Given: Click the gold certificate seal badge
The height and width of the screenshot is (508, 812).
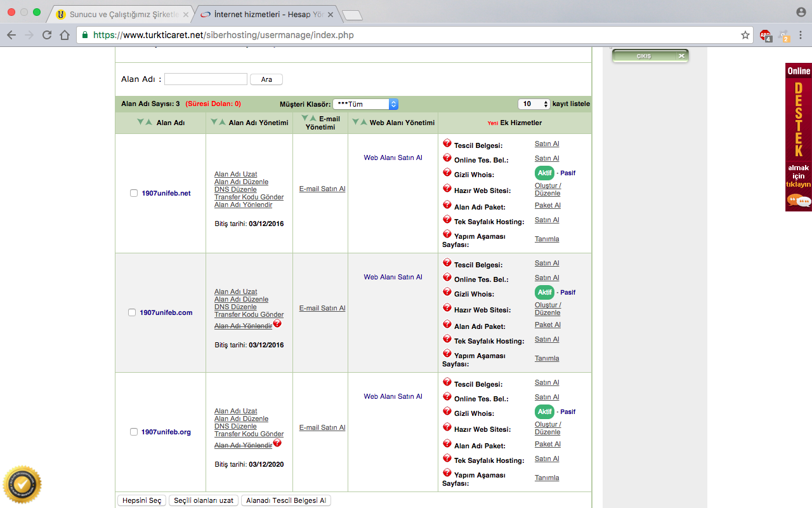Looking at the screenshot, I should coord(22,485).
